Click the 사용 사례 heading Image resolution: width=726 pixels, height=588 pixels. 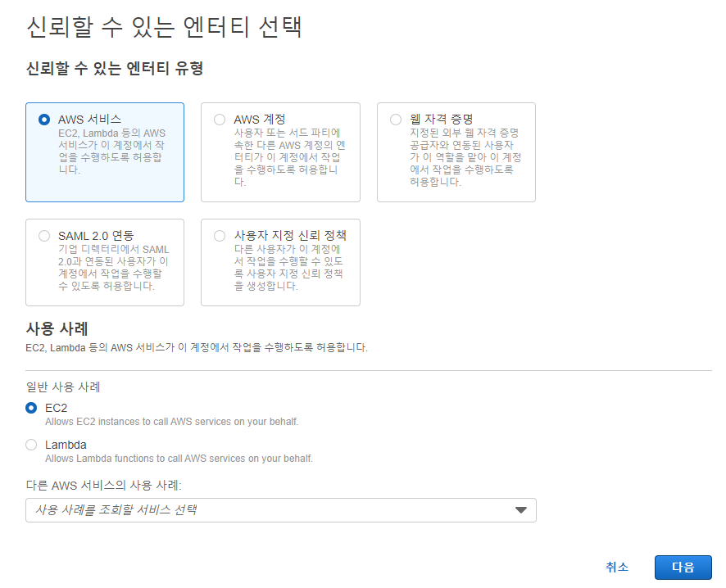tap(57, 329)
